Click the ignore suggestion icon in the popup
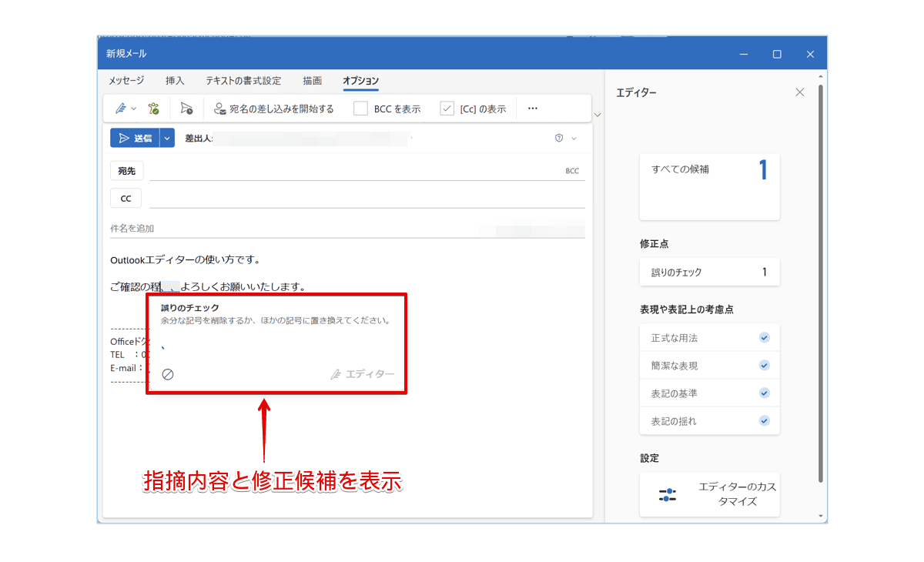The image size is (924, 562). [169, 374]
